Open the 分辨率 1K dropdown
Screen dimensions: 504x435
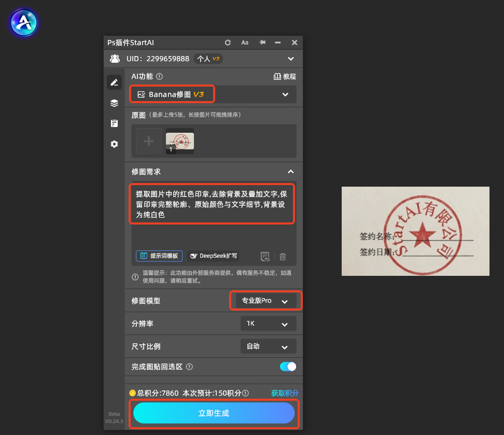click(x=269, y=324)
